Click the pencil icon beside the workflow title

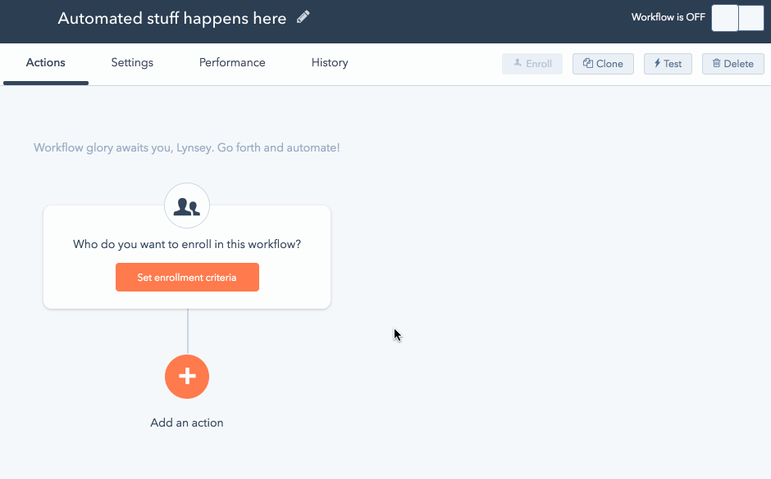pos(303,17)
